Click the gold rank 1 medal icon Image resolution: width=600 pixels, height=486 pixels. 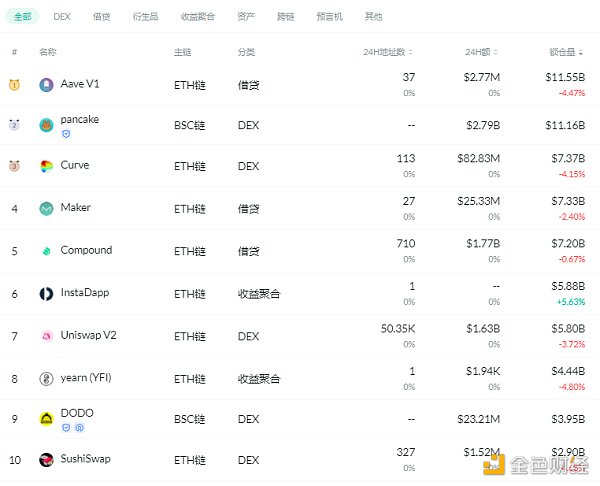point(14,84)
